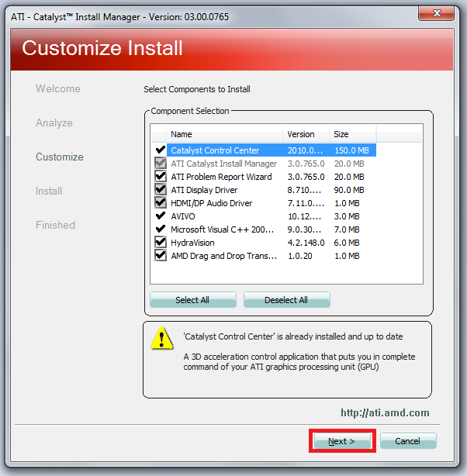Click Deselect All components
This screenshot has width=467, height=476.
286,300
